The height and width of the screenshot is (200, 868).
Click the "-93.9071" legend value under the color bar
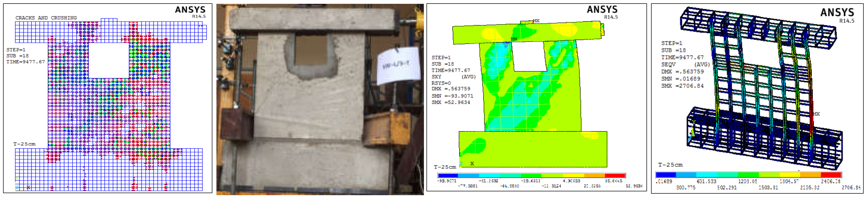pos(446,181)
